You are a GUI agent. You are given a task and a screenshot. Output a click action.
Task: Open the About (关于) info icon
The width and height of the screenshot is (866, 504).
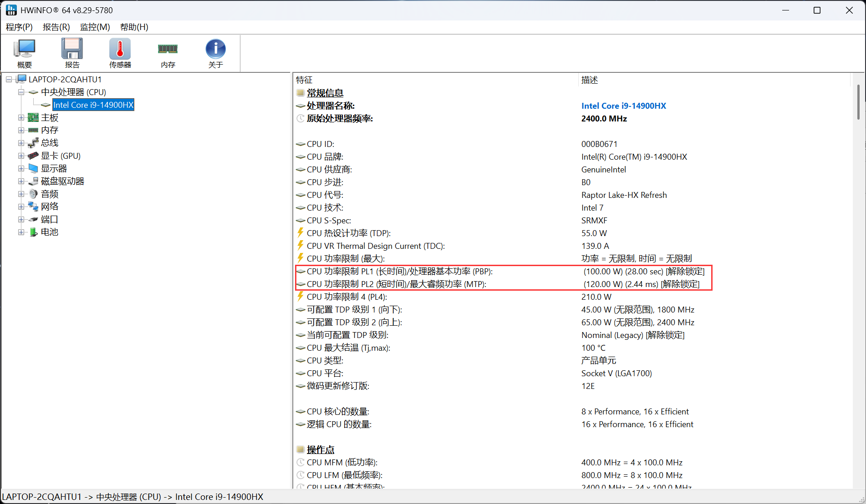tap(215, 53)
